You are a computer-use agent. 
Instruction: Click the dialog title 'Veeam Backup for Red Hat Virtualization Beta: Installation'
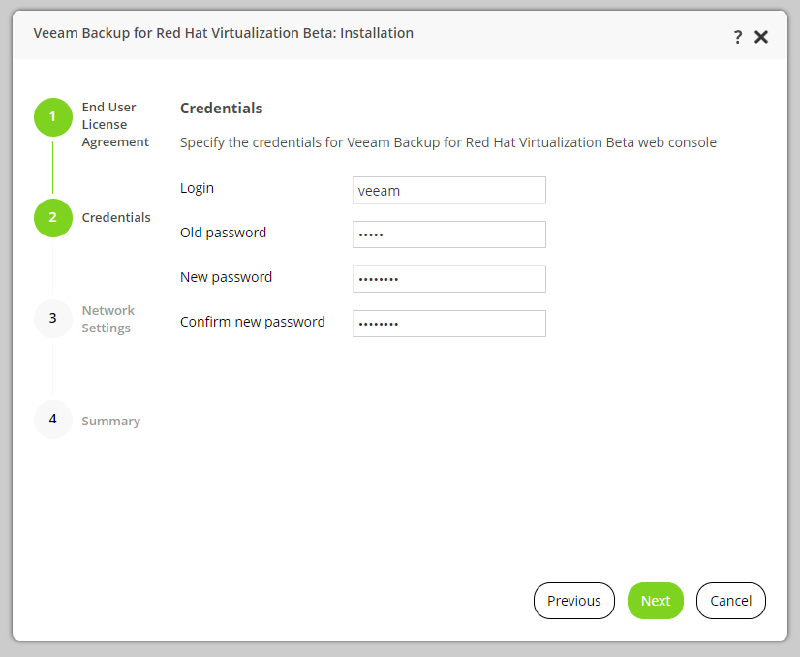coord(223,33)
